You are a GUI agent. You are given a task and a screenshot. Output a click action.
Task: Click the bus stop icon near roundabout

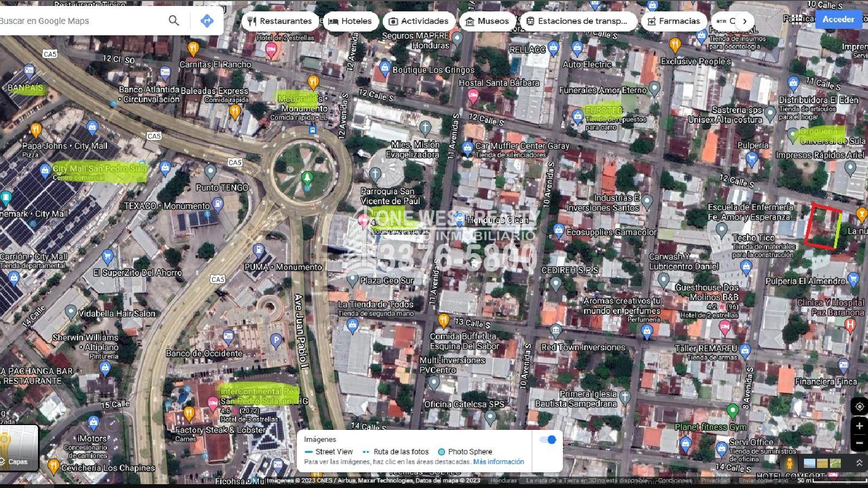313,130
